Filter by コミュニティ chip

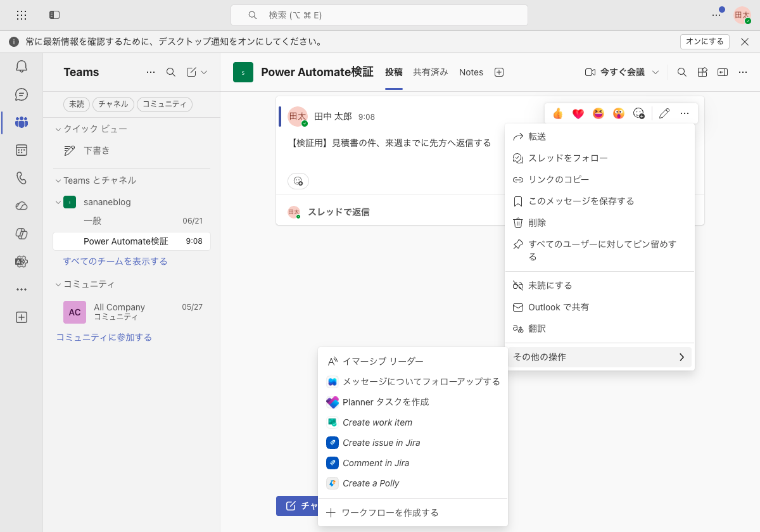[x=165, y=104]
